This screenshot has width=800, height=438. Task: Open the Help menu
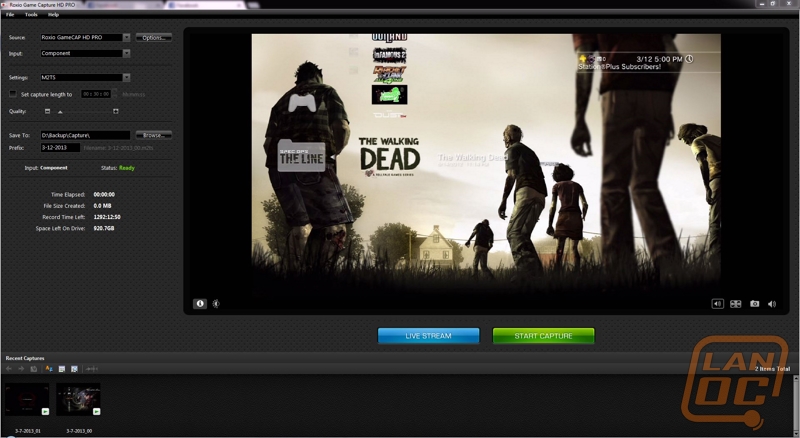54,15
